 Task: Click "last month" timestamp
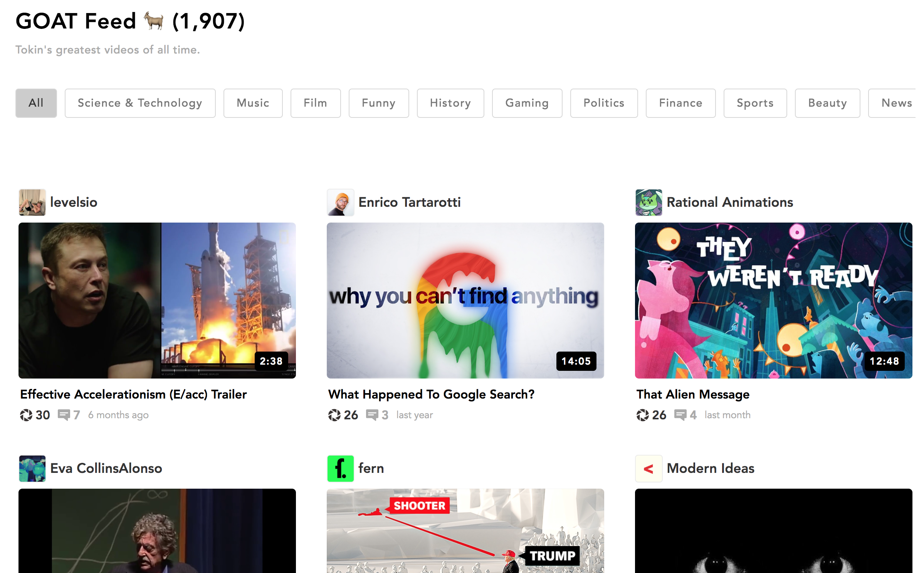[x=727, y=415]
